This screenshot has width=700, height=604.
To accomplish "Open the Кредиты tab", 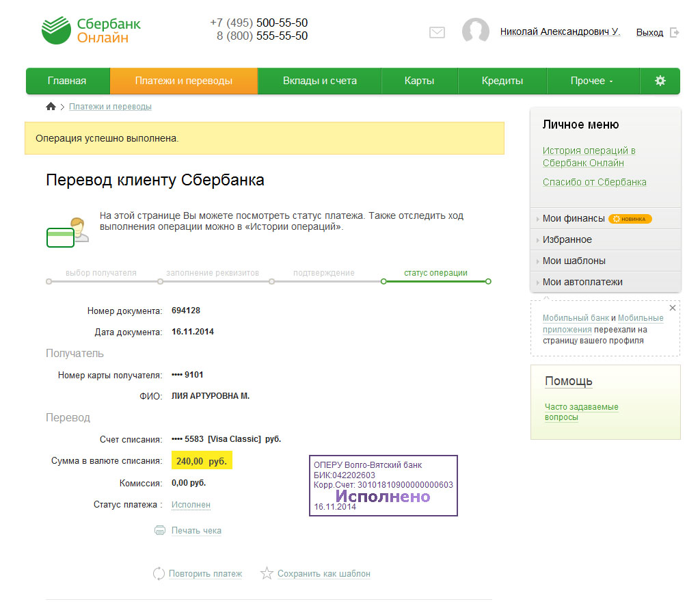I will [x=502, y=81].
